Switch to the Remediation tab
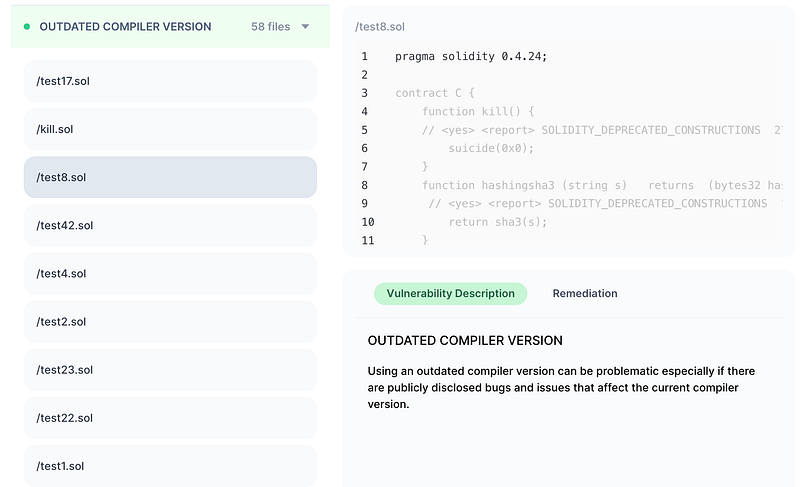The width and height of the screenshot is (800, 487). (x=585, y=293)
